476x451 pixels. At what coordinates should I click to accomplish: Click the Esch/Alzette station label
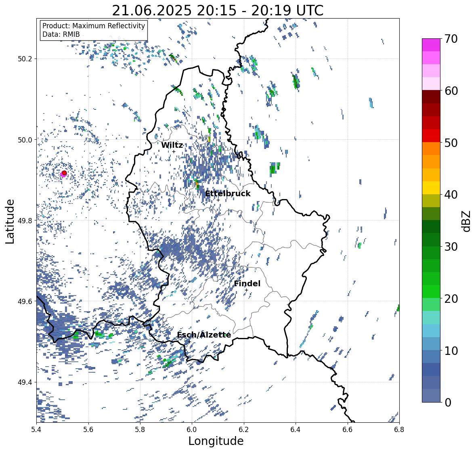click(x=204, y=335)
